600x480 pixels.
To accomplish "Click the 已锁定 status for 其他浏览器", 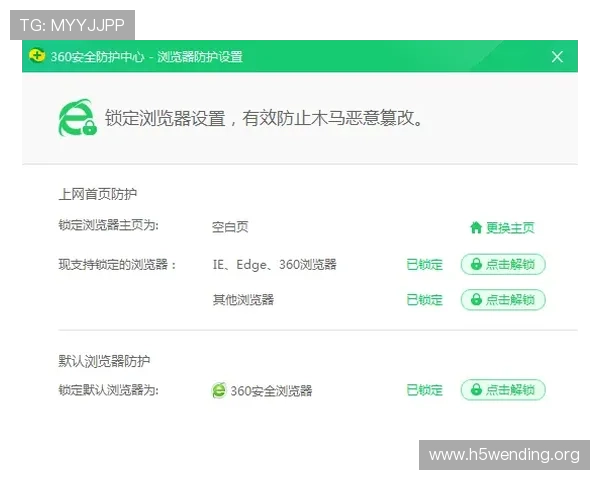I will [x=424, y=300].
